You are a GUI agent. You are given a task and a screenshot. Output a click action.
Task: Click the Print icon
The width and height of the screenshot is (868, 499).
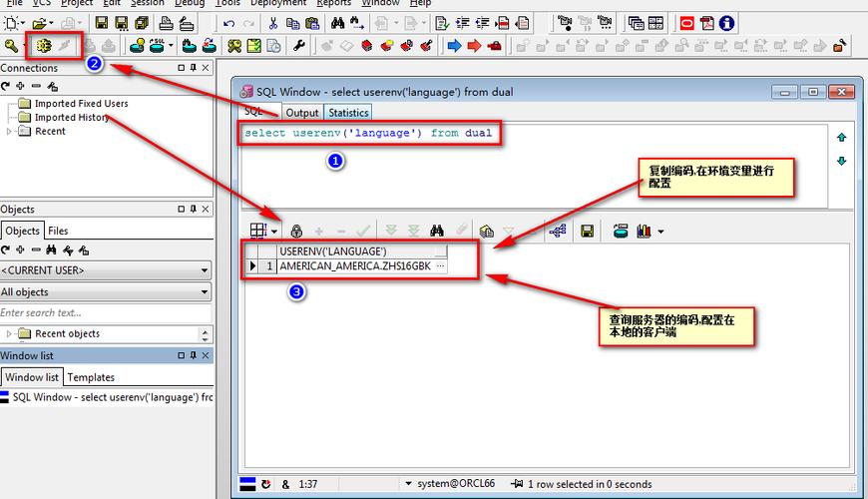click(x=166, y=23)
